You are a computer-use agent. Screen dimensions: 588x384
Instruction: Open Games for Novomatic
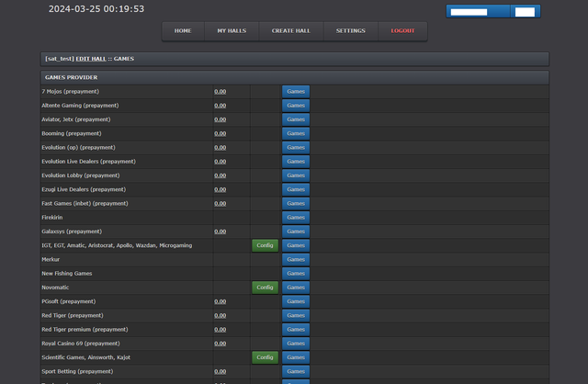tap(296, 288)
